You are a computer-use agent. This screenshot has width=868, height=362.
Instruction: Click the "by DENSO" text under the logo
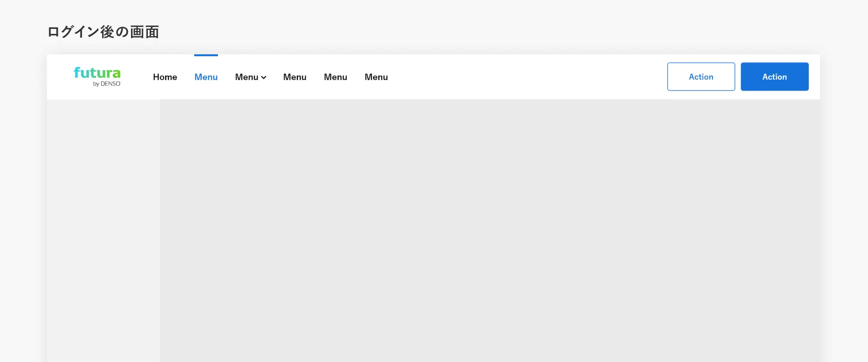pyautogui.click(x=107, y=84)
